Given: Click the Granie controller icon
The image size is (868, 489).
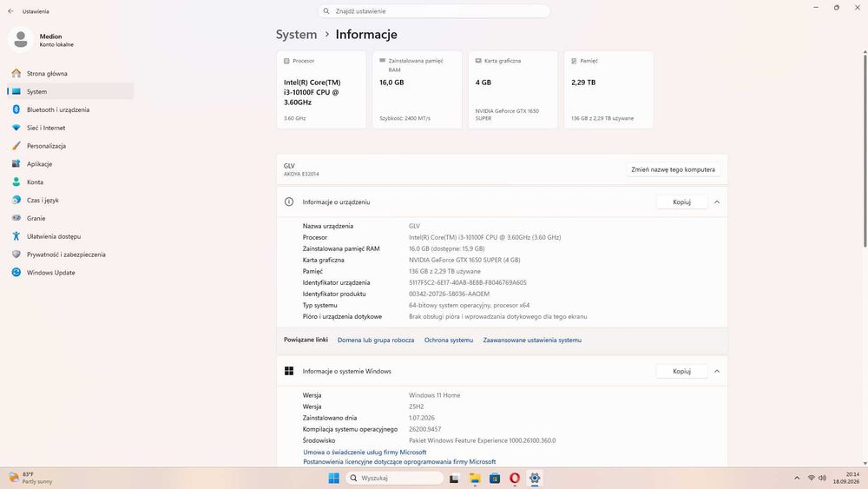Looking at the screenshot, I should pyautogui.click(x=16, y=218).
